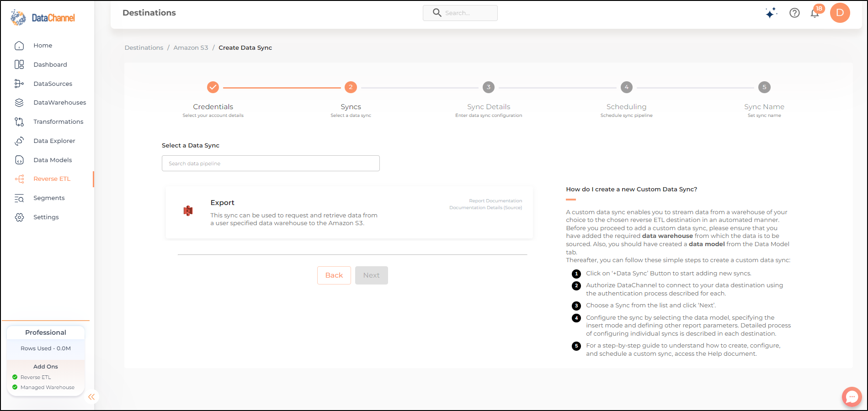Click the DataWarehouses stack icon
This screenshot has width=868, height=411.
coord(19,103)
